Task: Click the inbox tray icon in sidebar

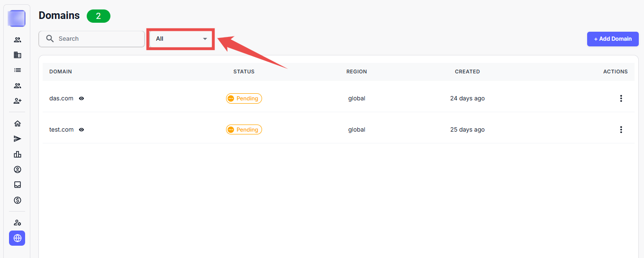Action: pos(18,185)
